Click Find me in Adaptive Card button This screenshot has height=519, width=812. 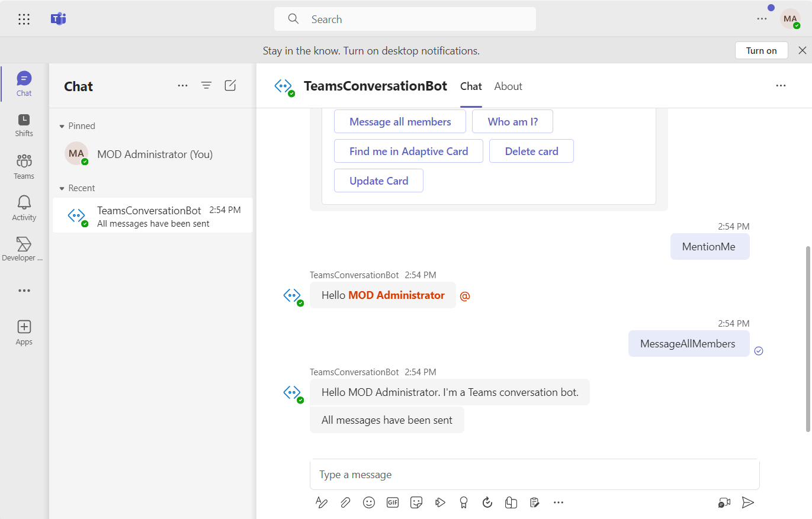tap(409, 151)
